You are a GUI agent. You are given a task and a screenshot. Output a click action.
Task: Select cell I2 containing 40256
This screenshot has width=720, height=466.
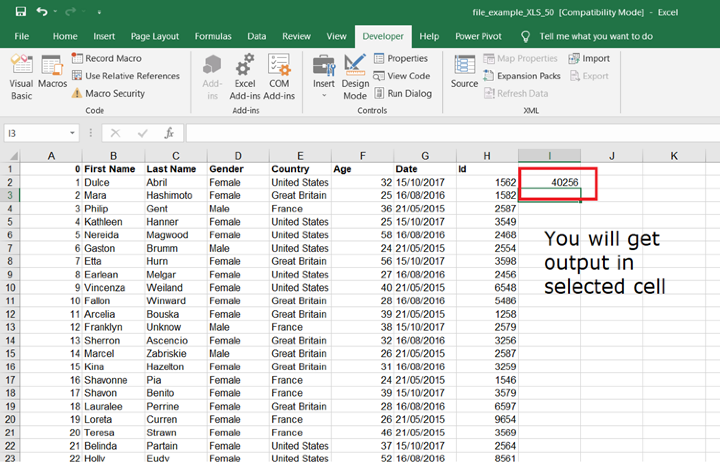[x=549, y=182]
